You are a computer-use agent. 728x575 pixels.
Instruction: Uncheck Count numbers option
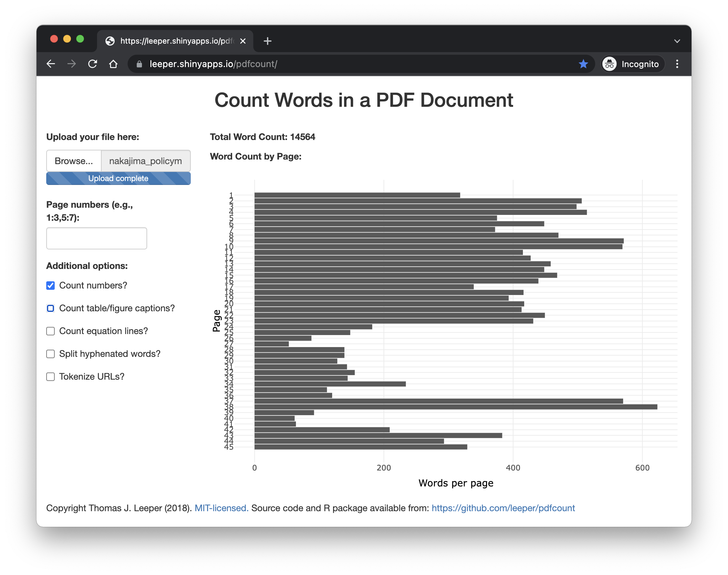pos(50,286)
